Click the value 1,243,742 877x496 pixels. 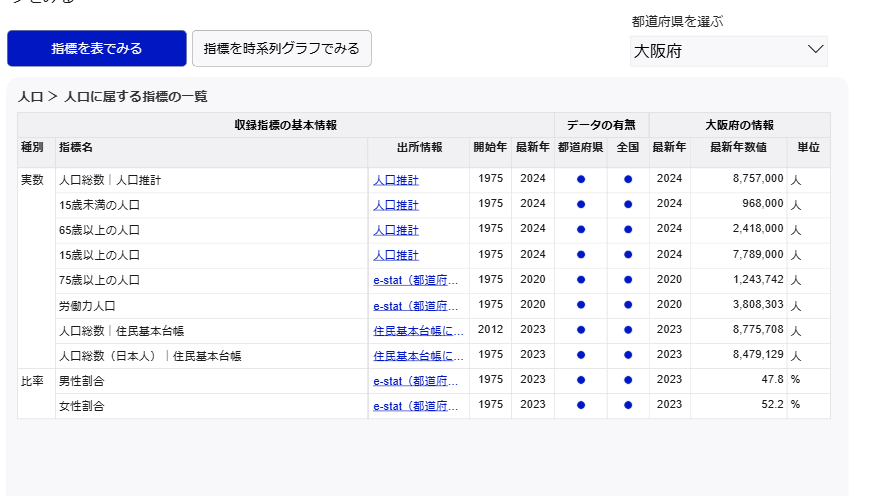point(758,280)
